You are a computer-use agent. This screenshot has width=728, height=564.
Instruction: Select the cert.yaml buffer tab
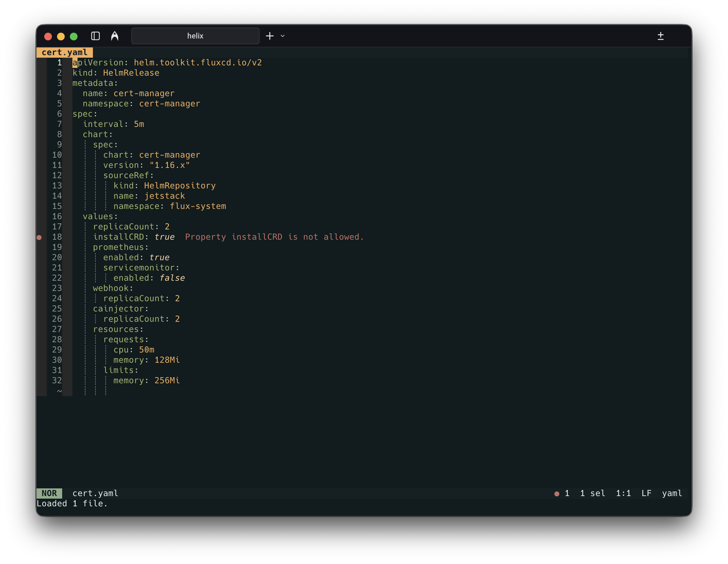click(64, 52)
